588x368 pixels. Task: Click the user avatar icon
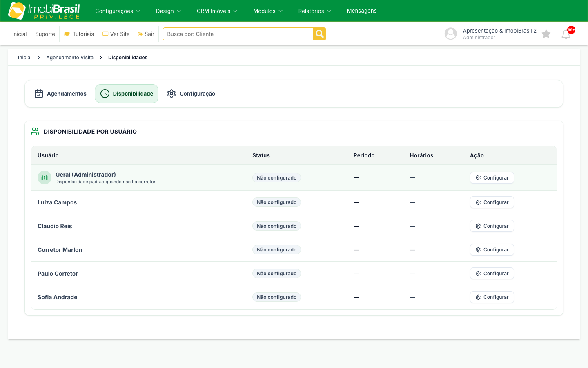(x=450, y=34)
